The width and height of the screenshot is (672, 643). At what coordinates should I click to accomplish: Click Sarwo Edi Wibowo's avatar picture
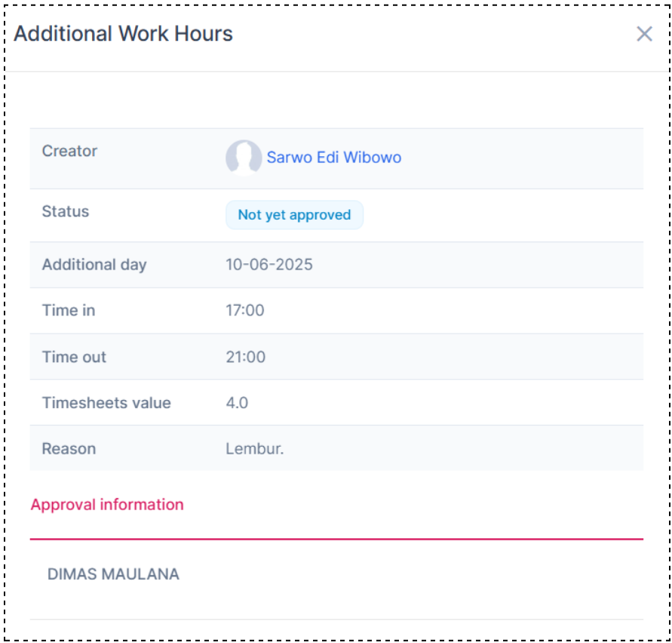point(244,158)
